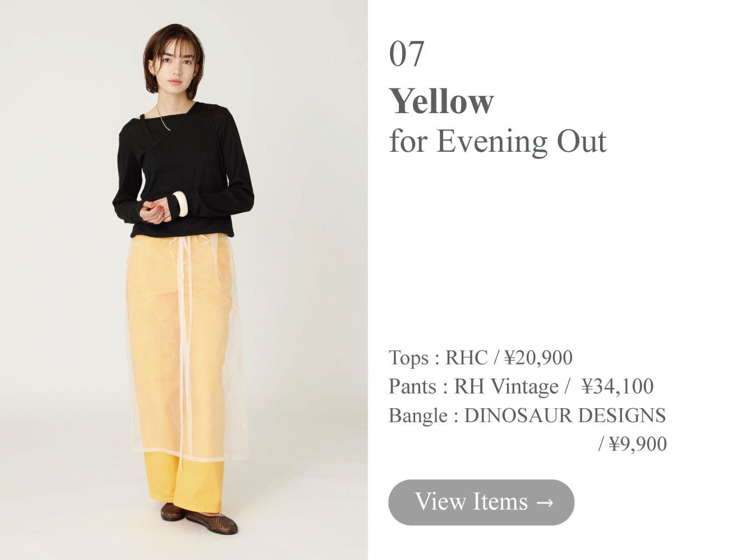Click the gold necklace on the model
This screenshot has height=560, width=730.
click(163, 119)
